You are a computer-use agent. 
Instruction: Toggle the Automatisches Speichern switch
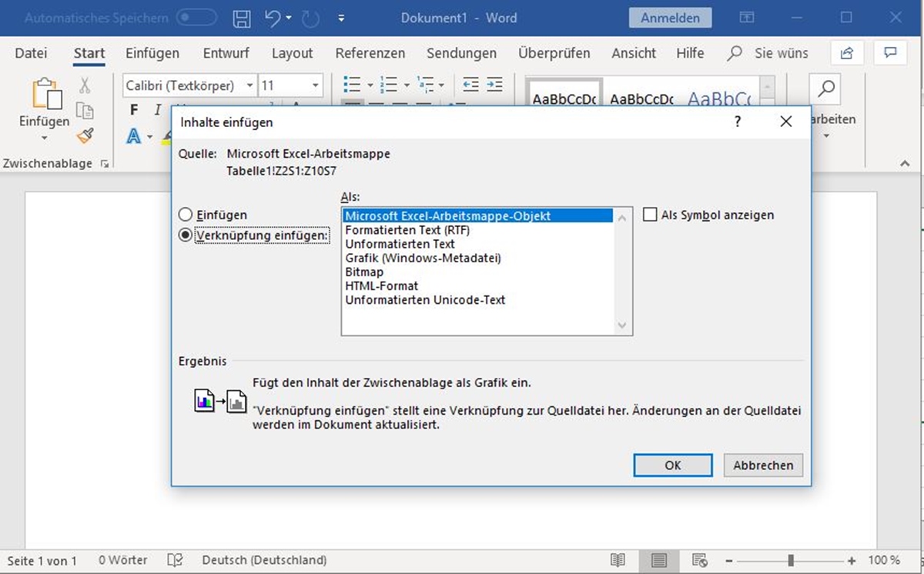tap(196, 18)
